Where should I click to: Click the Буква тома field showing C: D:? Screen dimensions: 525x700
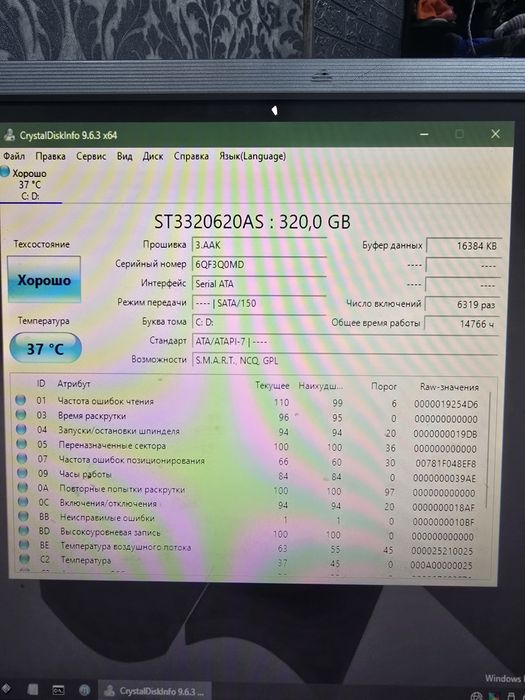259,321
